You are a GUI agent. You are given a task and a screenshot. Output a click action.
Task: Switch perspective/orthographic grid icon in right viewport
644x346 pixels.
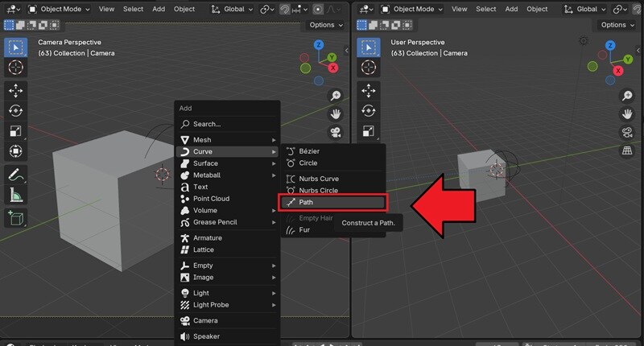tap(627, 150)
